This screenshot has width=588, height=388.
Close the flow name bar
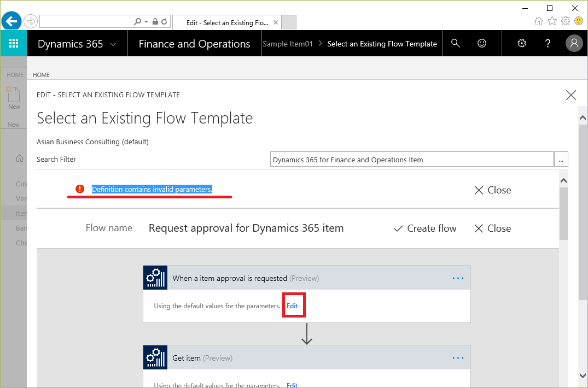[x=492, y=228]
